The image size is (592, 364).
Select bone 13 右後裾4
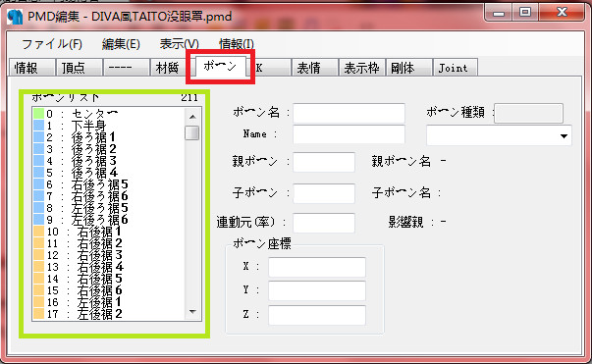point(108,267)
